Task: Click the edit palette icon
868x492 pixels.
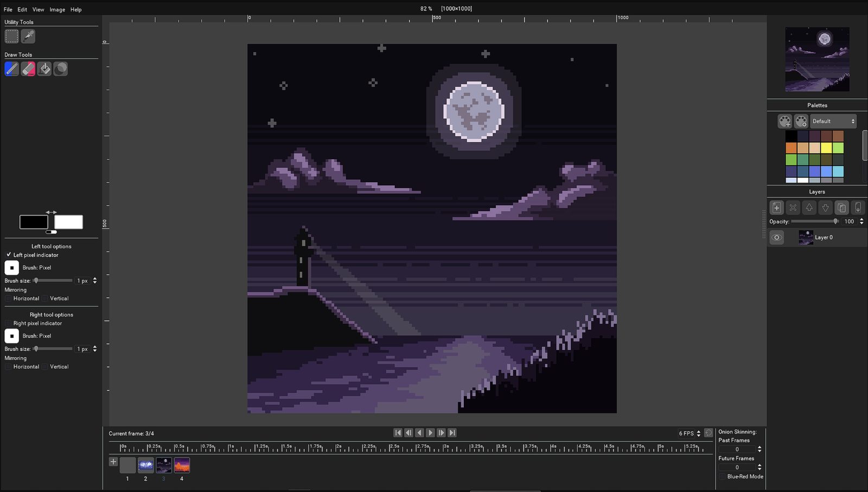Action: point(801,121)
